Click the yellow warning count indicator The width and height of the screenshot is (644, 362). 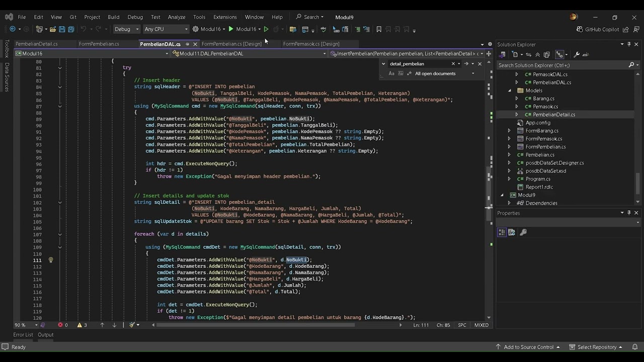click(82, 325)
